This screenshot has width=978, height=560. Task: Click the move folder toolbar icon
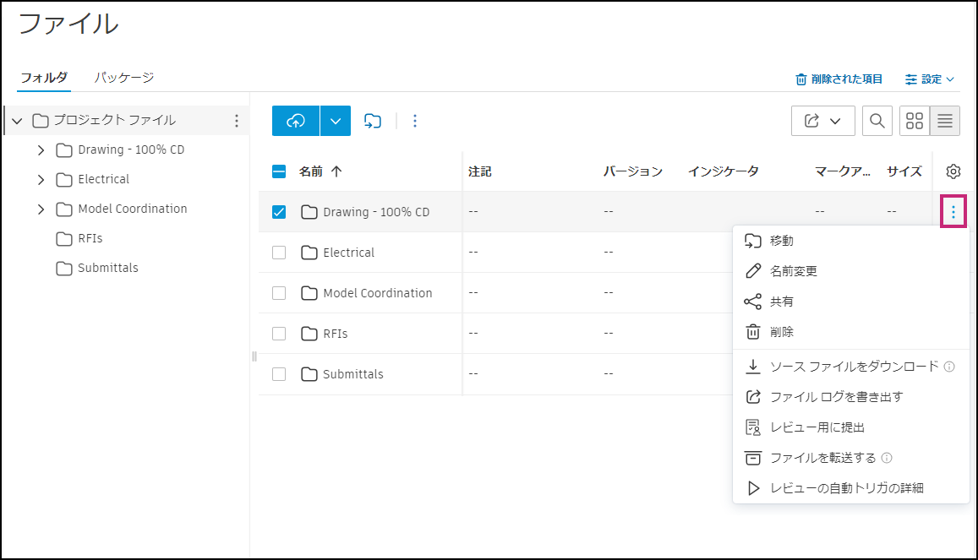pyautogui.click(x=373, y=121)
